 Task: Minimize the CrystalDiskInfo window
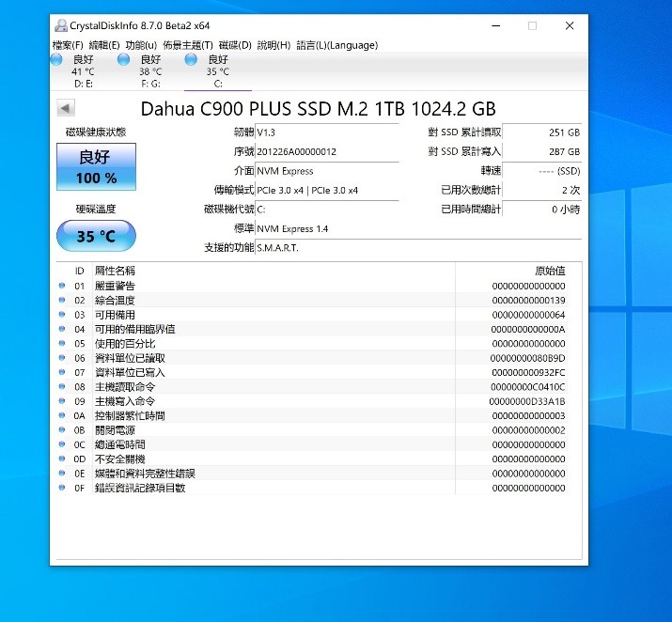pyautogui.click(x=496, y=25)
